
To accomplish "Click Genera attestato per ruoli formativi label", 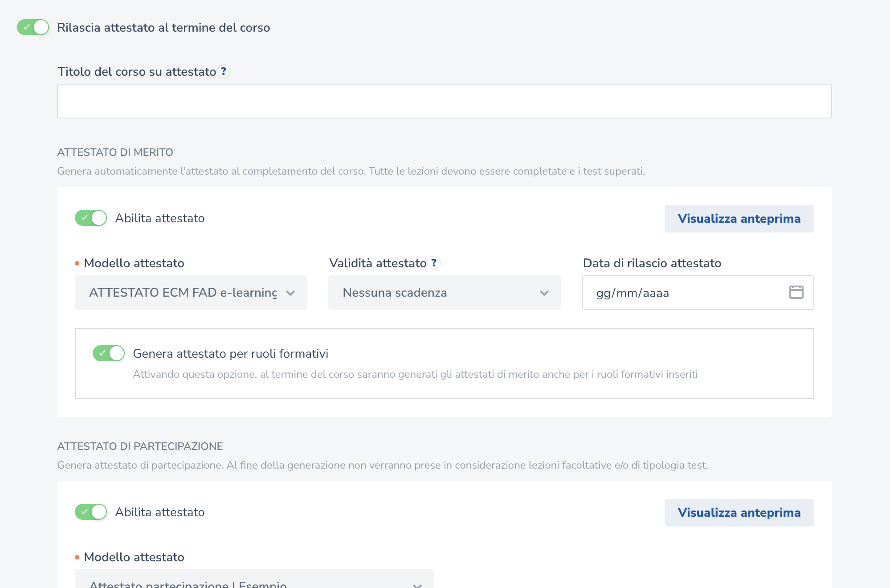I will pos(230,353).
